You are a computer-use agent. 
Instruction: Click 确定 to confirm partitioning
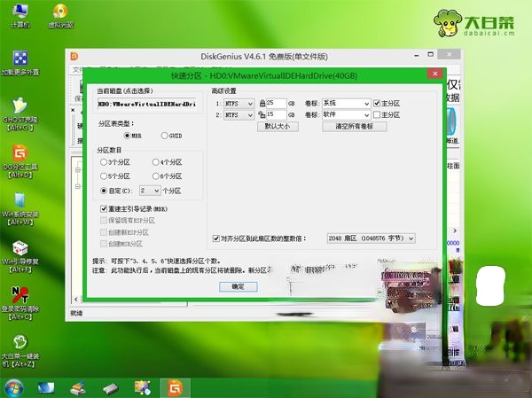[x=238, y=286]
